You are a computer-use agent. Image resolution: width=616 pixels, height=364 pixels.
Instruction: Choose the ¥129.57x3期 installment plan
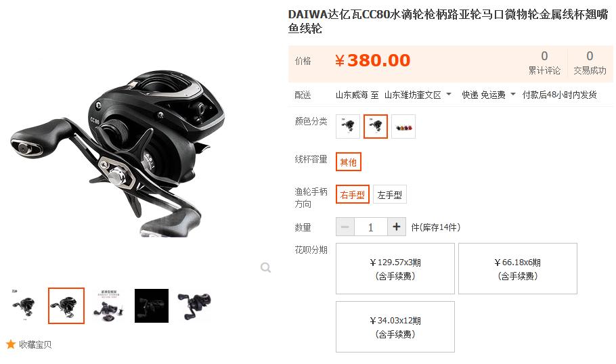click(x=395, y=269)
